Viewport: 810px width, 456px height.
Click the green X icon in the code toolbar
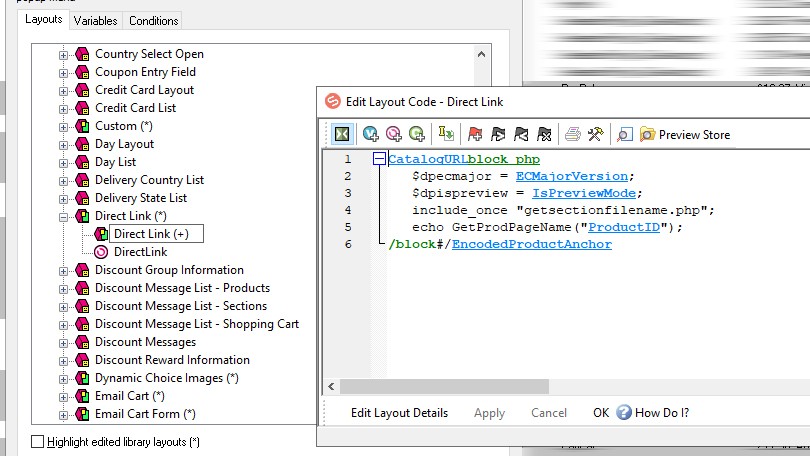(343, 134)
